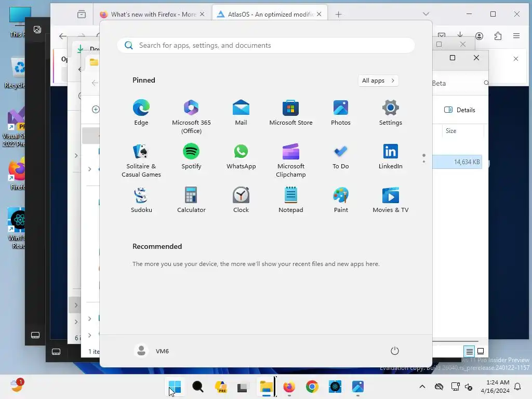This screenshot has width=532, height=399.
Task: Open the Photos app on taskbar
Action: coord(357,387)
